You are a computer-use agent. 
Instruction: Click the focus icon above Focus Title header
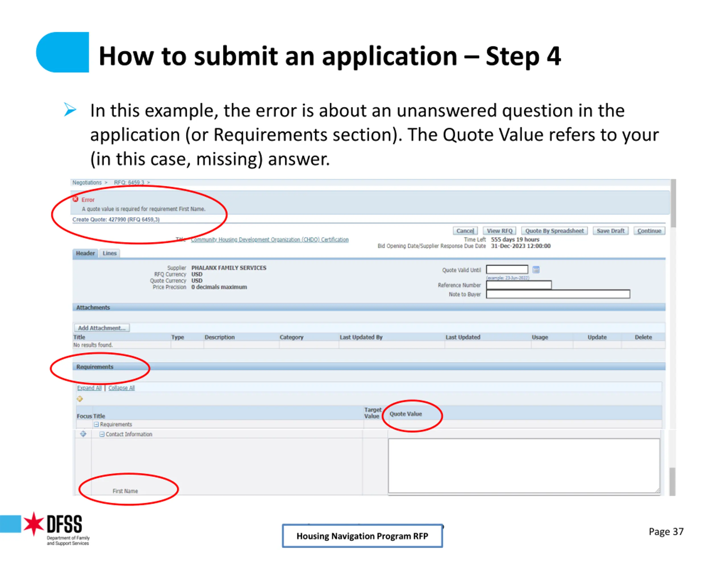point(80,398)
